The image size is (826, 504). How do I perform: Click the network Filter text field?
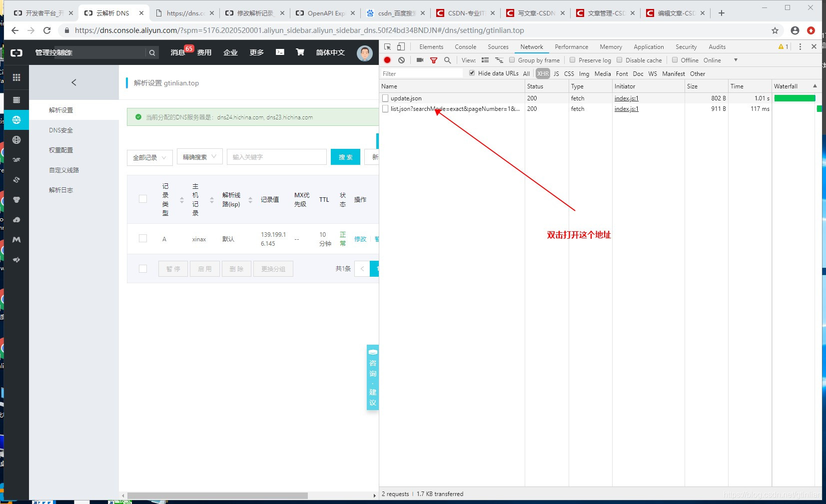pyautogui.click(x=421, y=73)
